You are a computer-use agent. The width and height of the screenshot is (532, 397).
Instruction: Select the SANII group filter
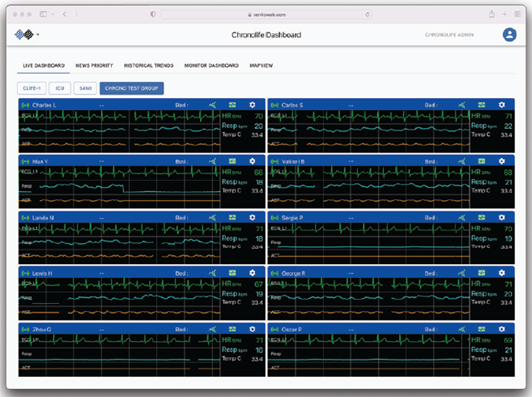(x=85, y=88)
